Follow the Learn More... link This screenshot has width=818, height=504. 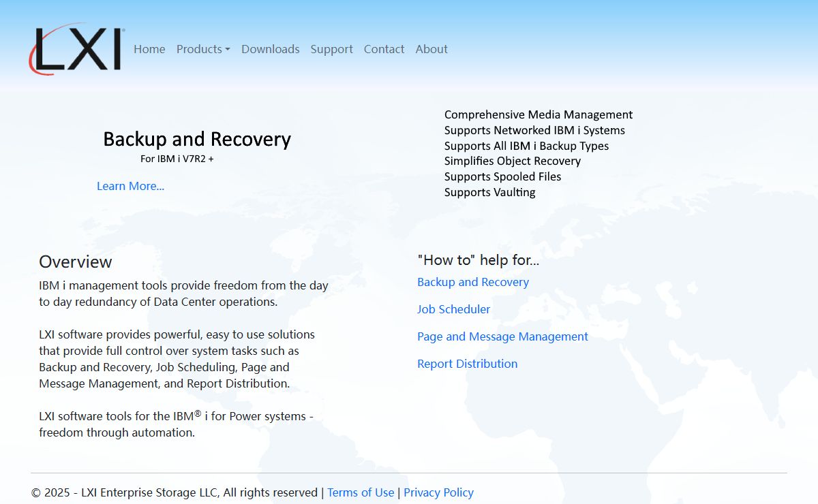pyautogui.click(x=130, y=186)
